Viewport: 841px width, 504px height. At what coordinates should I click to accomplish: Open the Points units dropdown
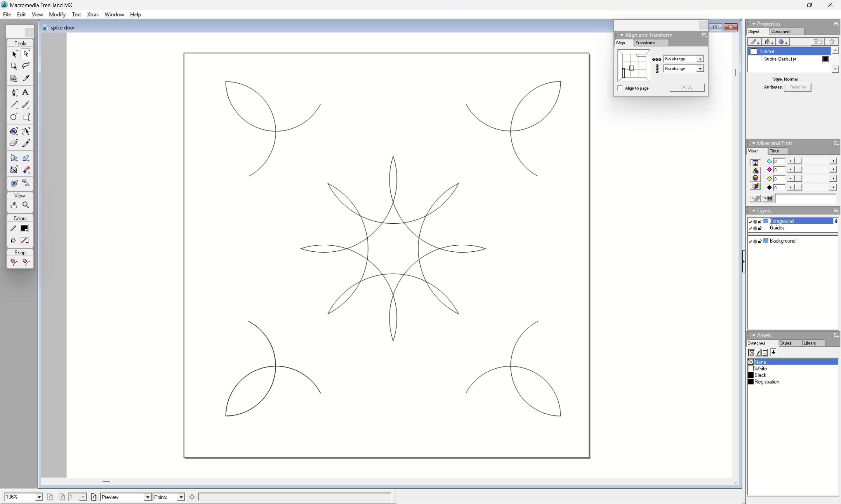coord(181,497)
